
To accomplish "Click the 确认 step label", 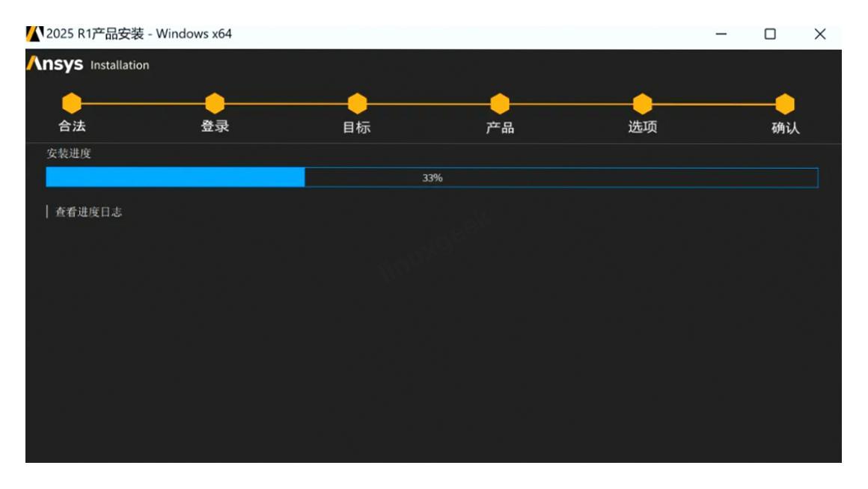I will coord(785,129).
